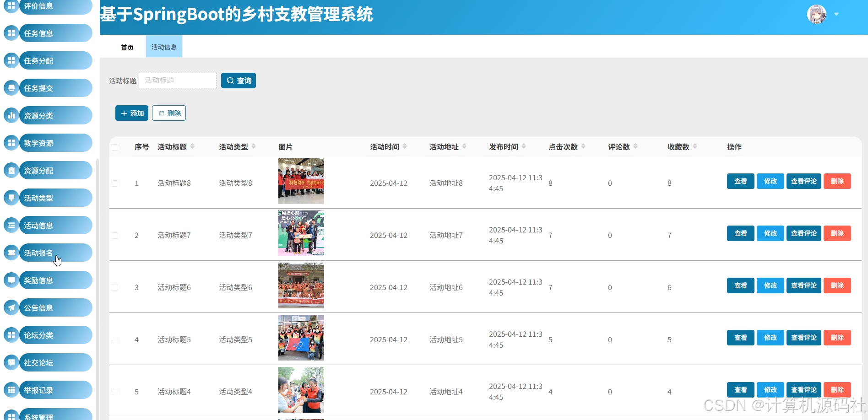The height and width of the screenshot is (420, 868).
Task: Click 查看评论 for 活动标题6 row
Action: tap(804, 285)
